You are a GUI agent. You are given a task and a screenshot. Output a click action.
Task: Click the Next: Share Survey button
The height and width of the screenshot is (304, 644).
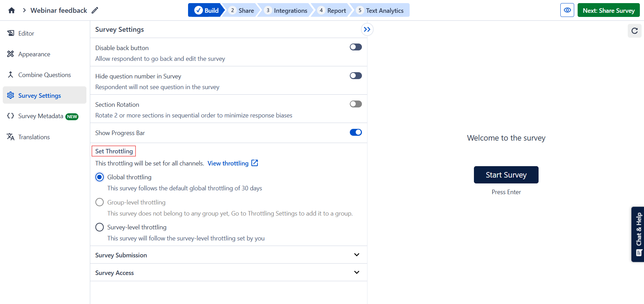tap(608, 10)
